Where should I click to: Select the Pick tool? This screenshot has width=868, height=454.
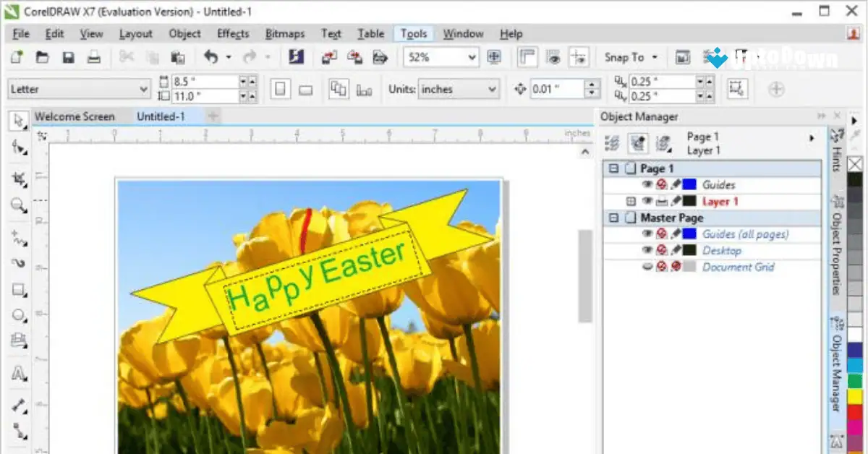(18, 120)
